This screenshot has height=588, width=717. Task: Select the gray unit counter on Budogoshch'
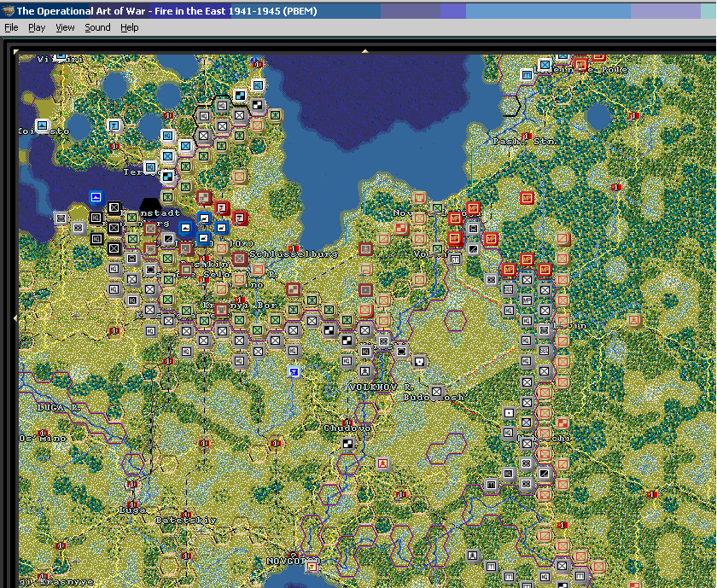coord(437,392)
